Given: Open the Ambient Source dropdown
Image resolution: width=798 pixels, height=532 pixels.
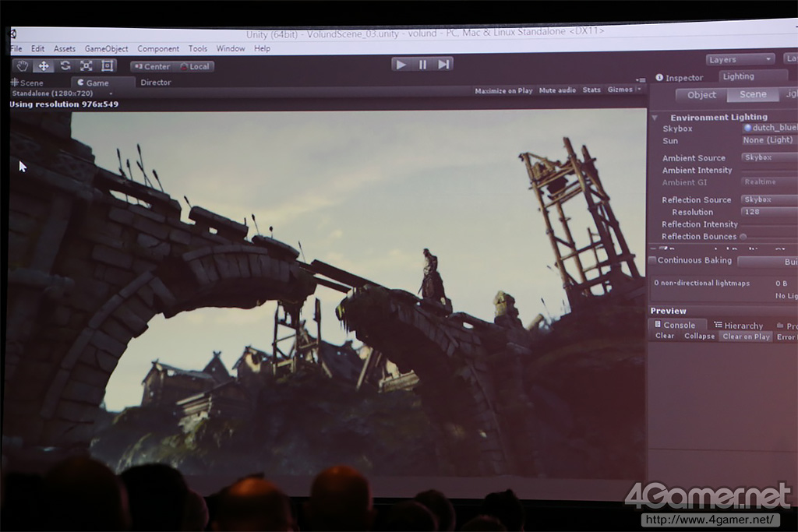Looking at the screenshot, I should pos(769,157).
